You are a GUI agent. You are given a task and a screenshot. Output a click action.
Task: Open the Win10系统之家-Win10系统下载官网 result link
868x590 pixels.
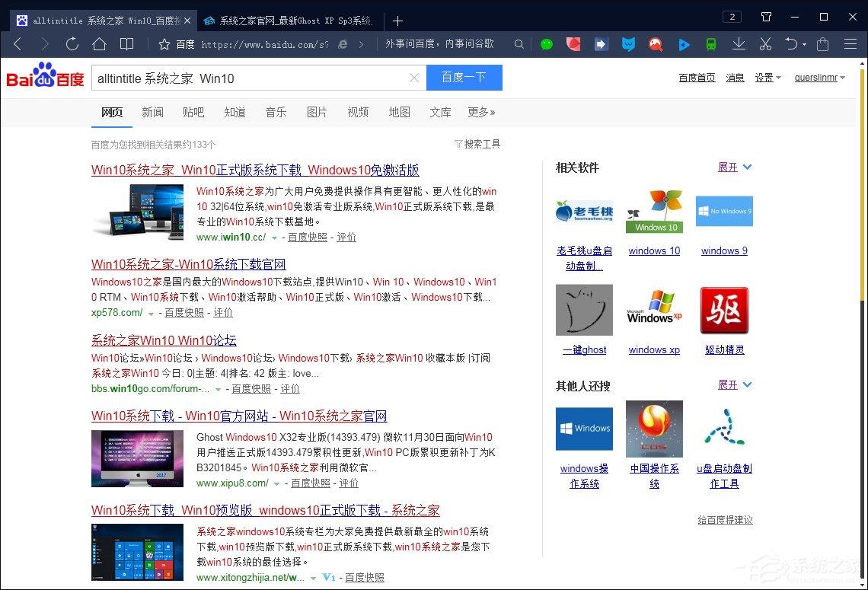(188, 264)
